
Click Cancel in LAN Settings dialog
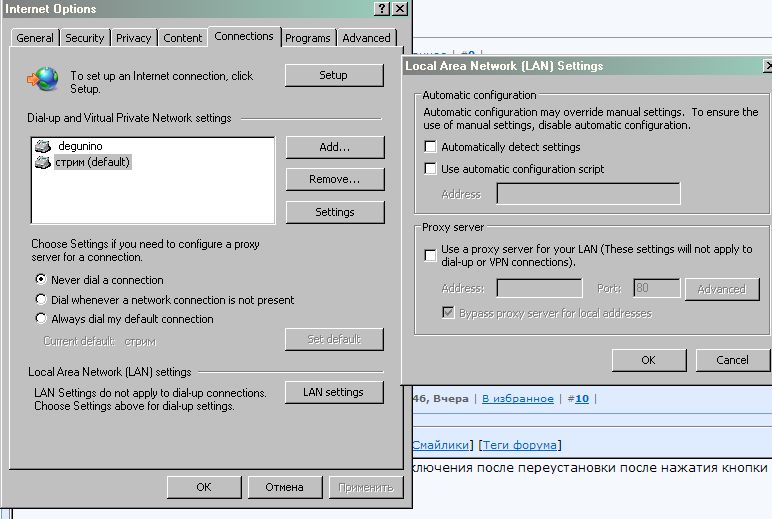tap(732, 360)
